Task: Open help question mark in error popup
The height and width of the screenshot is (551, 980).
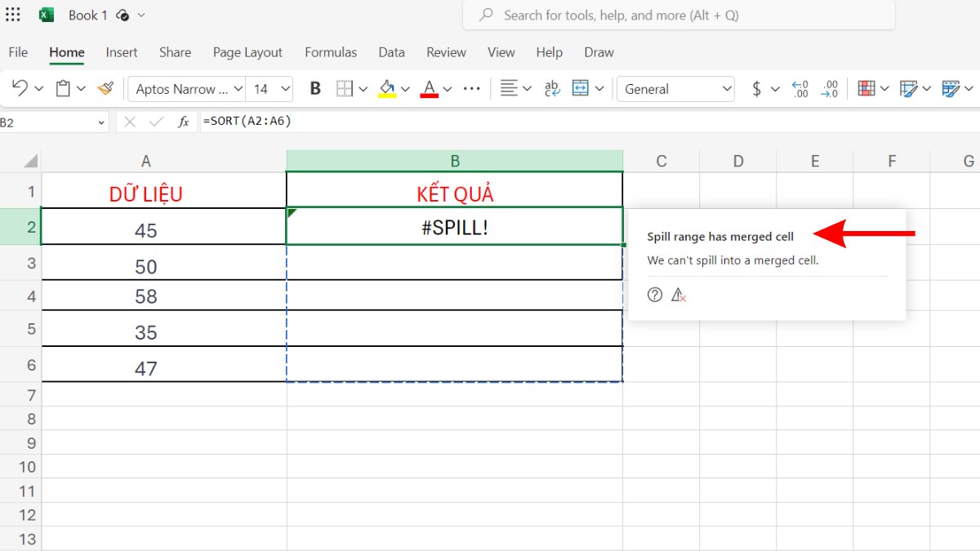Action: click(x=655, y=295)
